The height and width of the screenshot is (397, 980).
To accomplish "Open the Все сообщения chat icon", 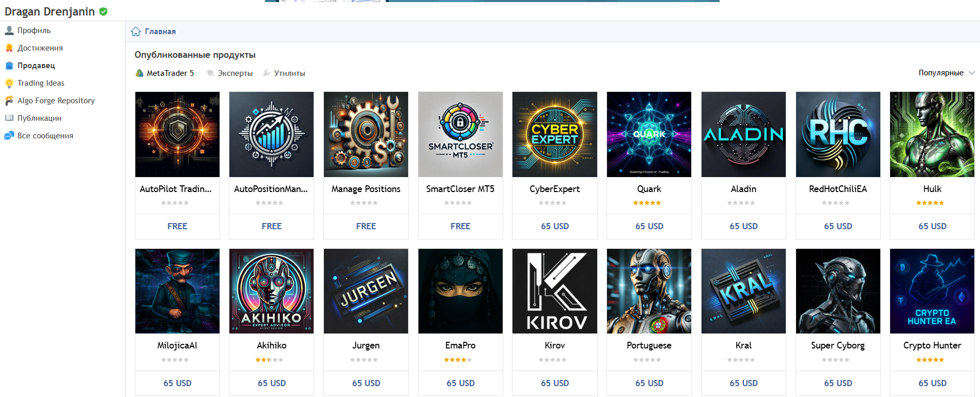I will coord(9,136).
